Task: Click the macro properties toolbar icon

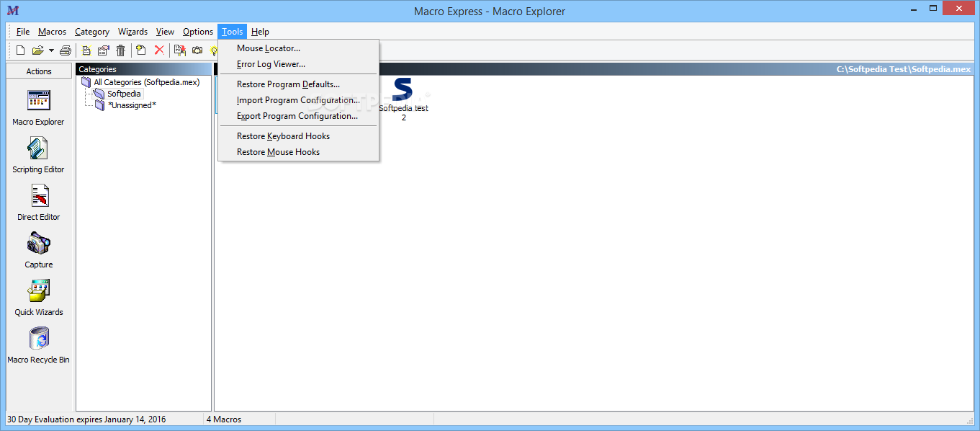Action: click(x=103, y=50)
